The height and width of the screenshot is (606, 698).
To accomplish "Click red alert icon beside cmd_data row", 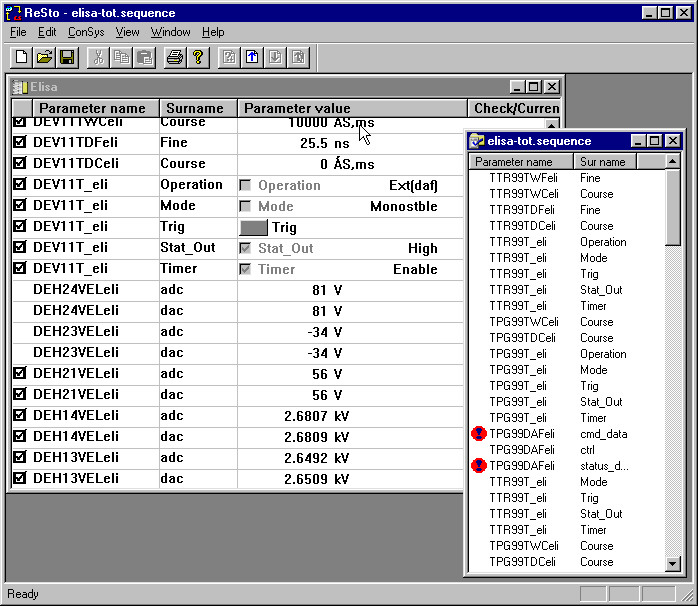I will pyautogui.click(x=478, y=434).
